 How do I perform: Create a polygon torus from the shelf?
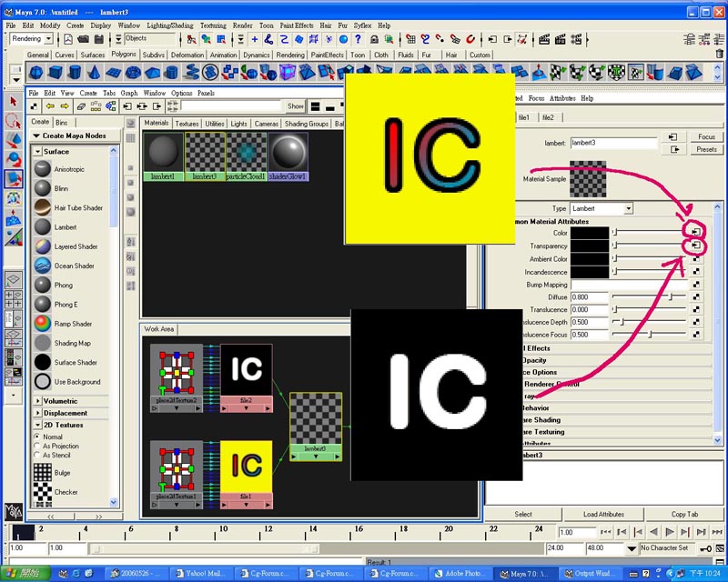[133, 73]
